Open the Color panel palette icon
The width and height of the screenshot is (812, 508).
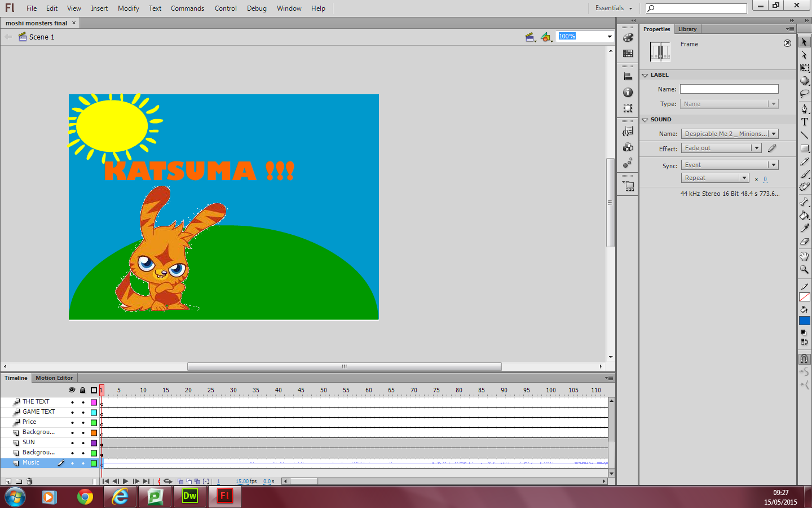(628, 38)
